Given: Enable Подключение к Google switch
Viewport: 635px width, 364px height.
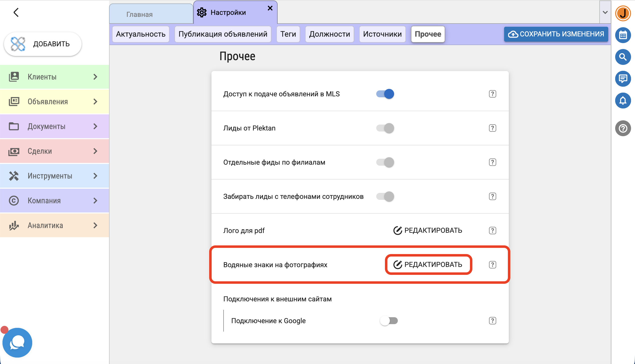Looking at the screenshot, I should point(389,320).
